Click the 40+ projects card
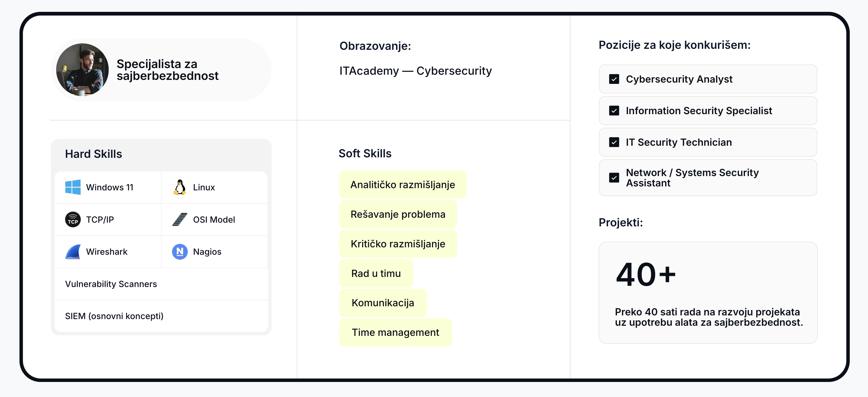Screen dimensions: 868x397 coord(708,293)
